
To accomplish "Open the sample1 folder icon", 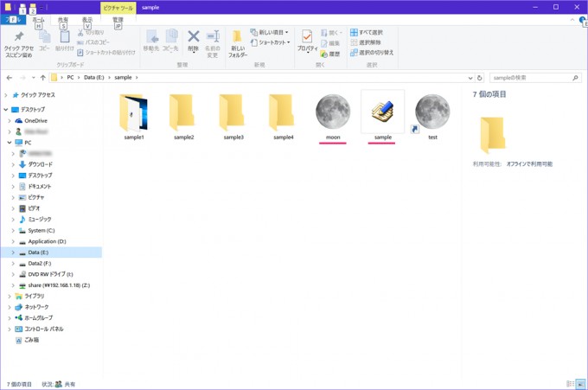I will 134,112.
